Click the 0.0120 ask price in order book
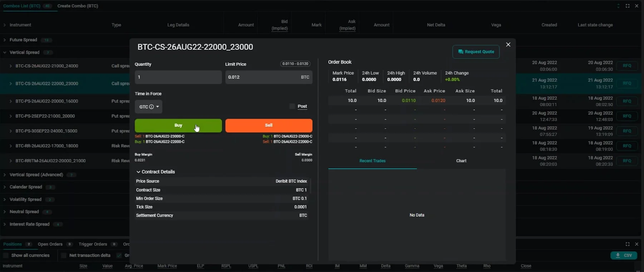Viewport: 644px width, 272px height. (438, 101)
